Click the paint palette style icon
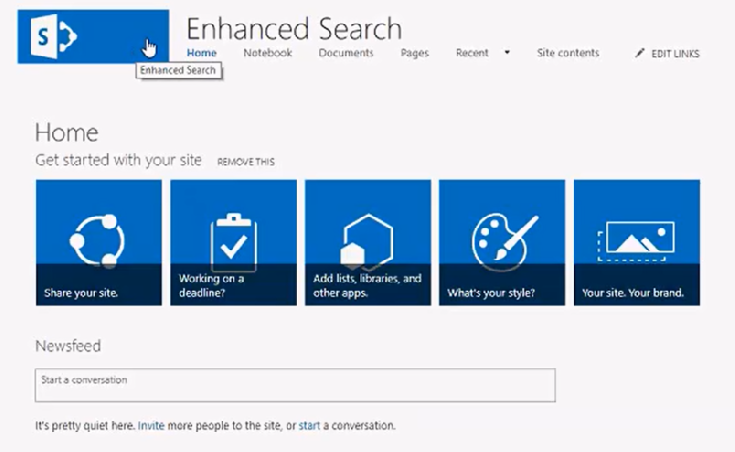Image resolution: width=735 pixels, height=452 pixels. click(501, 238)
